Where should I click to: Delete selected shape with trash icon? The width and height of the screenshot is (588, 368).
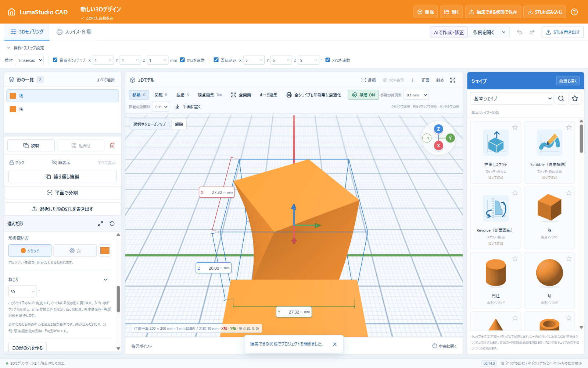(x=112, y=145)
